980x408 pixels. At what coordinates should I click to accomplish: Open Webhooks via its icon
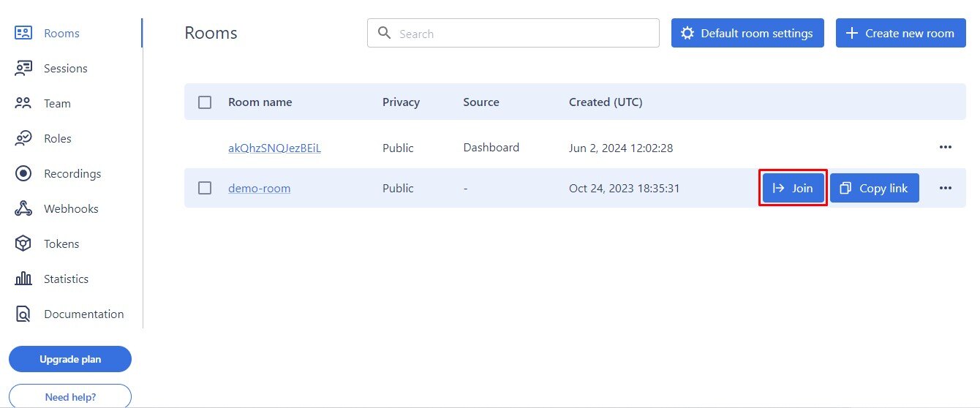tap(23, 208)
